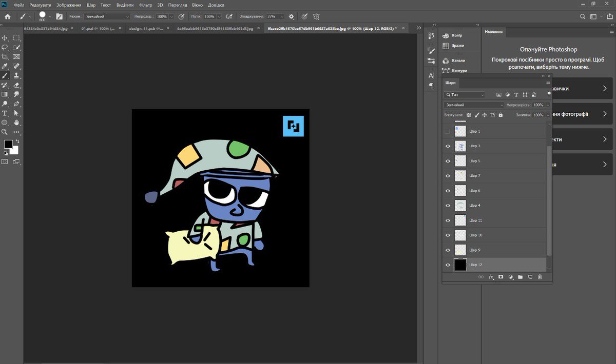Select the Quick Selection tool
This screenshot has width=616, height=364.
[16, 47]
